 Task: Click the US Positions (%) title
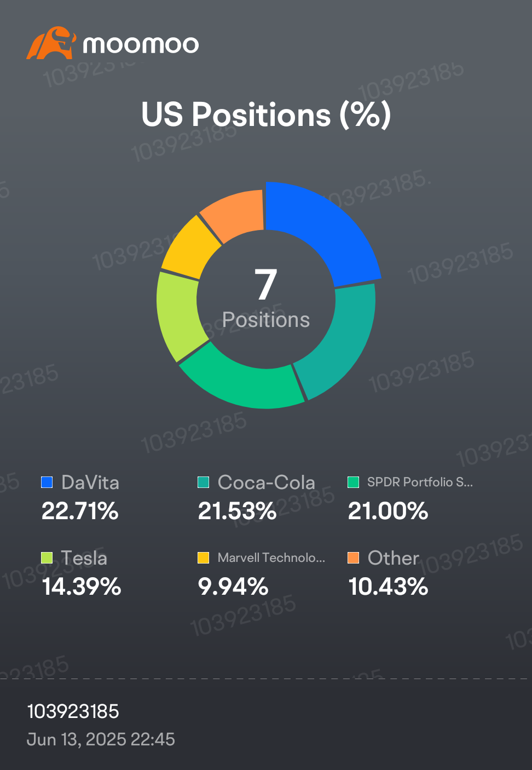[266, 115]
